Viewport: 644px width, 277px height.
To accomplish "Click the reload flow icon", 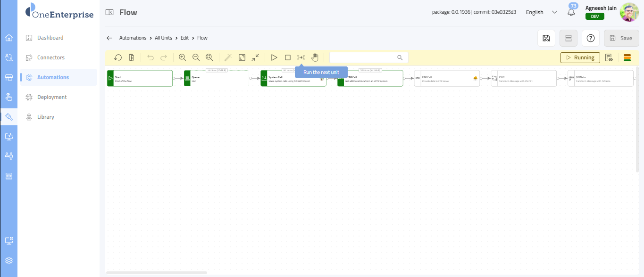I will [x=118, y=57].
